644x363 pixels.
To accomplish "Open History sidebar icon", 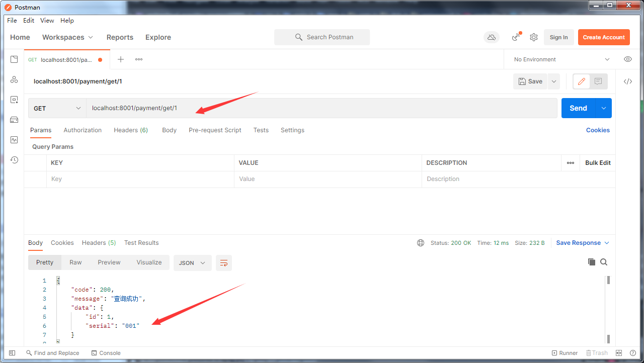I will 14,160.
